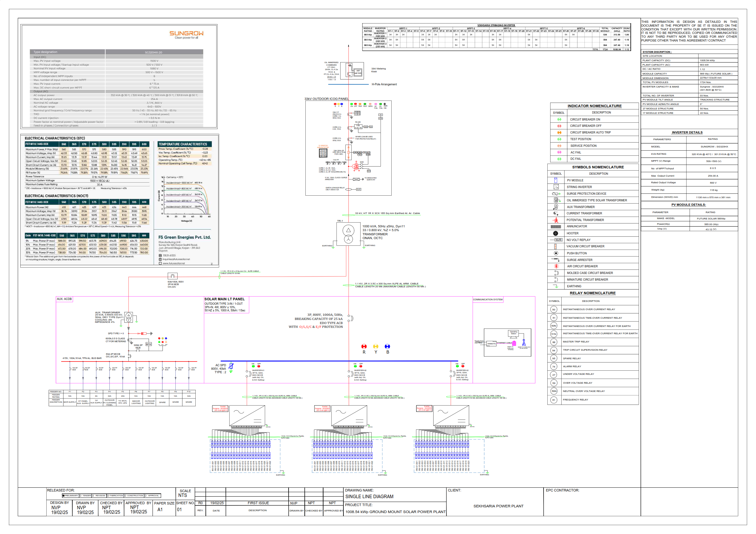Click the Sungrow logo on datasheet
756x534 pixels.
(x=186, y=34)
